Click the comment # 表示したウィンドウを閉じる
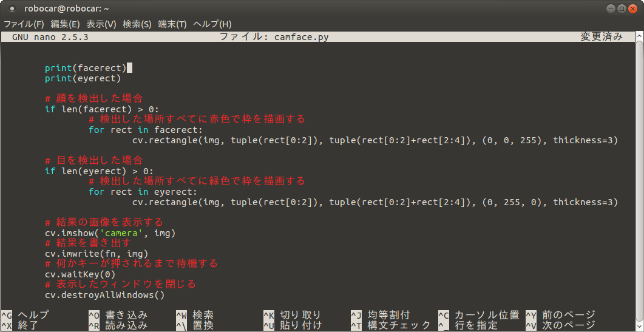The width and height of the screenshot is (644, 332). 120,284
